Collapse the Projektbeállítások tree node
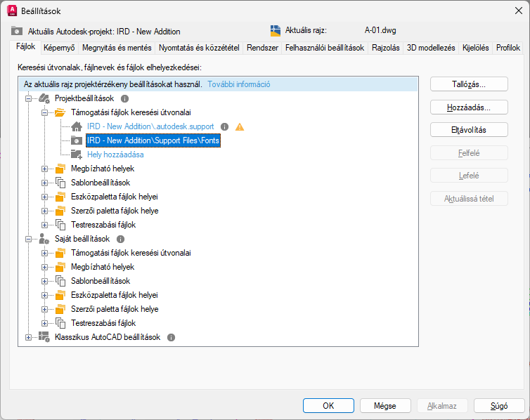Image resolution: width=530 pixels, height=420 pixels. pos(28,98)
